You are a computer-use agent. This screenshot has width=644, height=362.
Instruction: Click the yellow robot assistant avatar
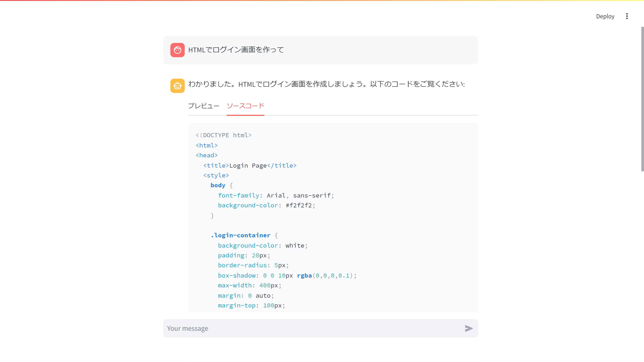click(x=177, y=86)
